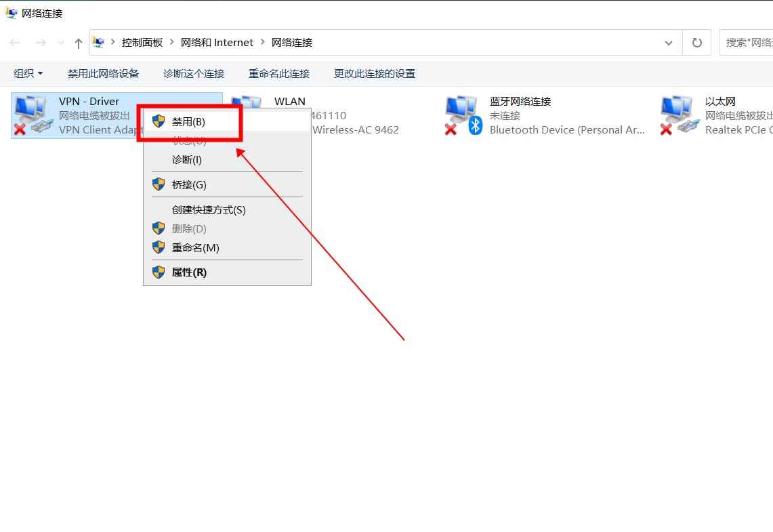Click the refresh icon in the address bar
Image resolution: width=773 pixels, height=532 pixels.
[x=696, y=42]
